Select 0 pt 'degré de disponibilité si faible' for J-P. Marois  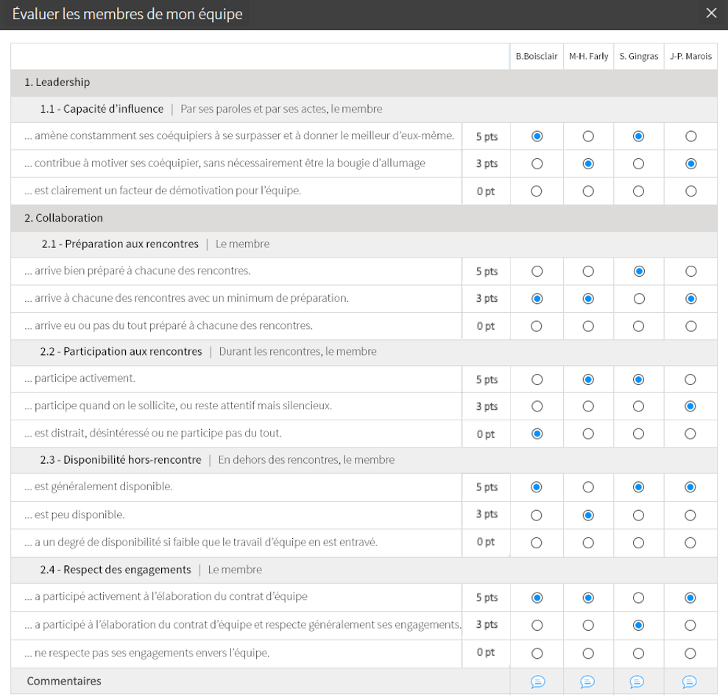pyautogui.click(x=690, y=542)
